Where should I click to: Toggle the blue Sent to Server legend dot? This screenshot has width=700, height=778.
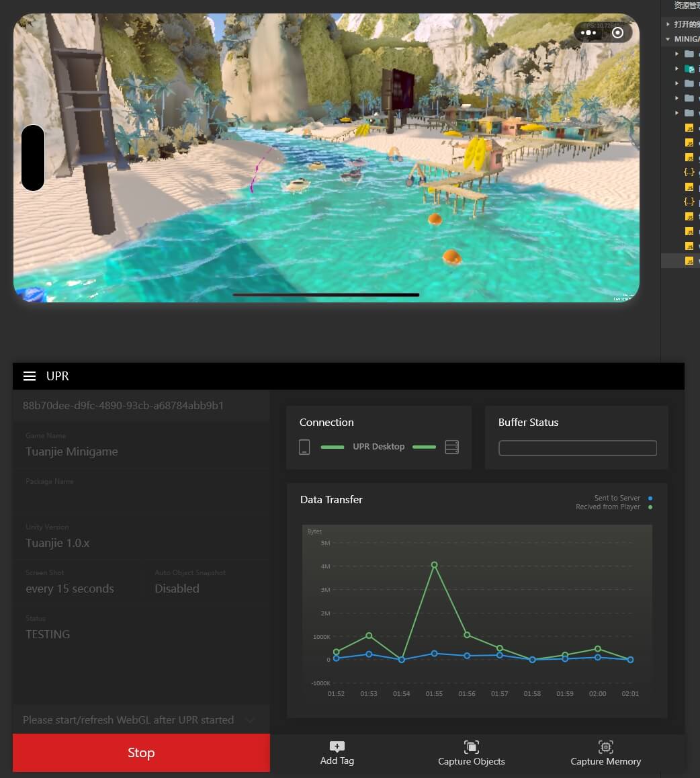point(650,498)
